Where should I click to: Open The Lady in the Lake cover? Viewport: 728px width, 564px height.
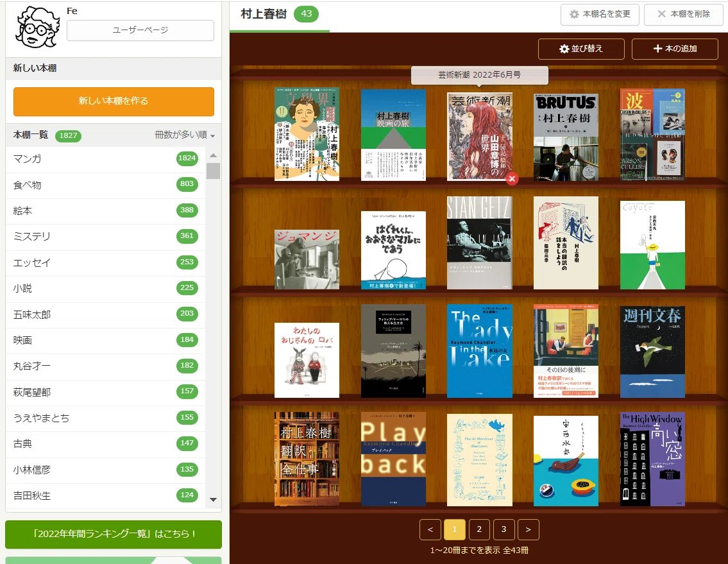[x=480, y=351]
